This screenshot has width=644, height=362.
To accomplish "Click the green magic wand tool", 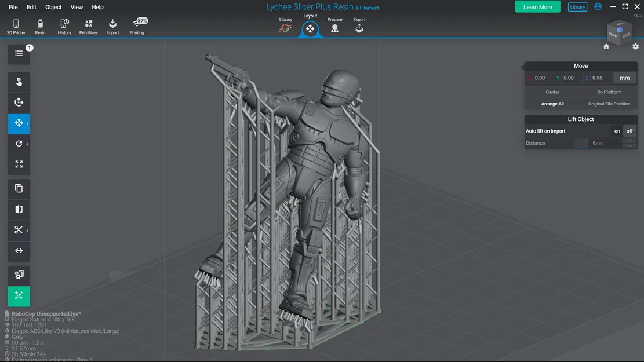I will (x=19, y=296).
